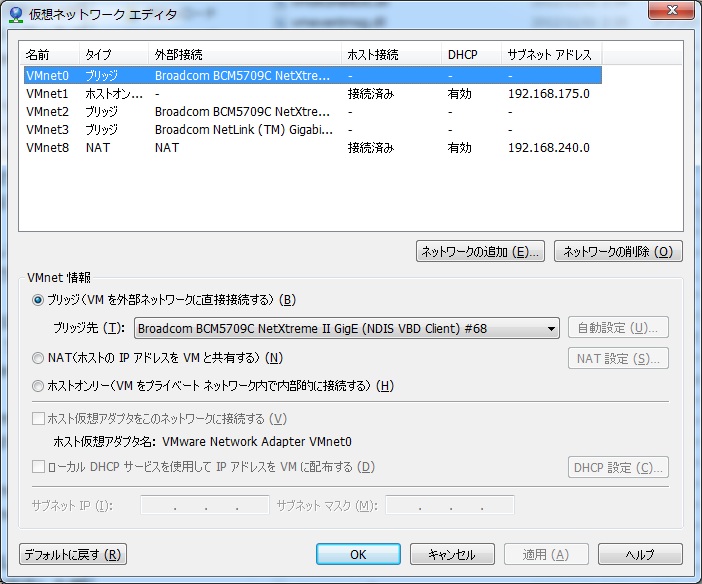Select the VMnet0 row
Screen dimensions: 702x584
coord(312,75)
